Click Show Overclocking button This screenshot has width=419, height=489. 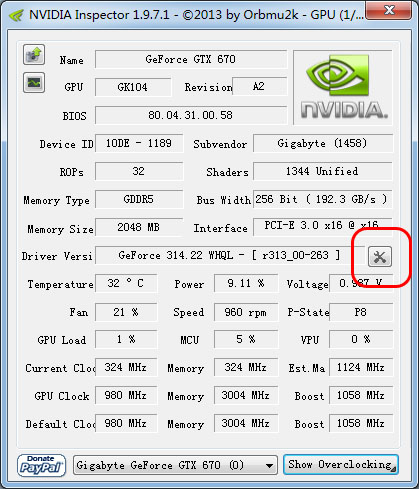click(x=341, y=464)
